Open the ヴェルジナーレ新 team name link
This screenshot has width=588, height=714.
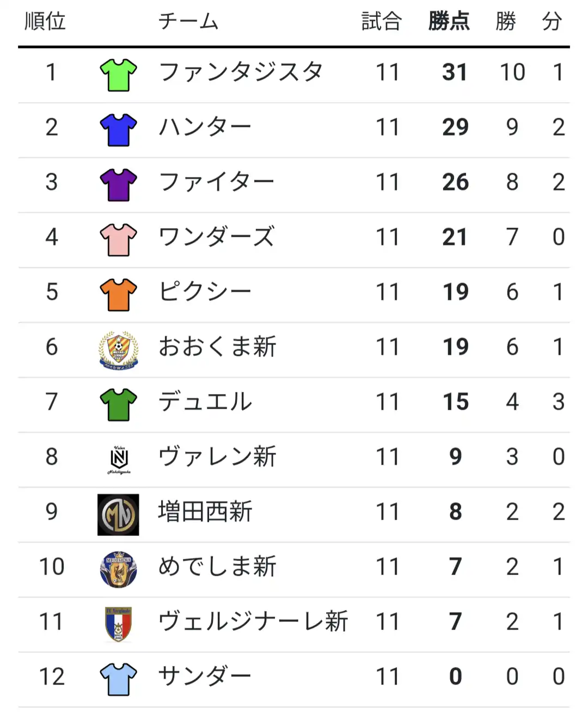(253, 621)
